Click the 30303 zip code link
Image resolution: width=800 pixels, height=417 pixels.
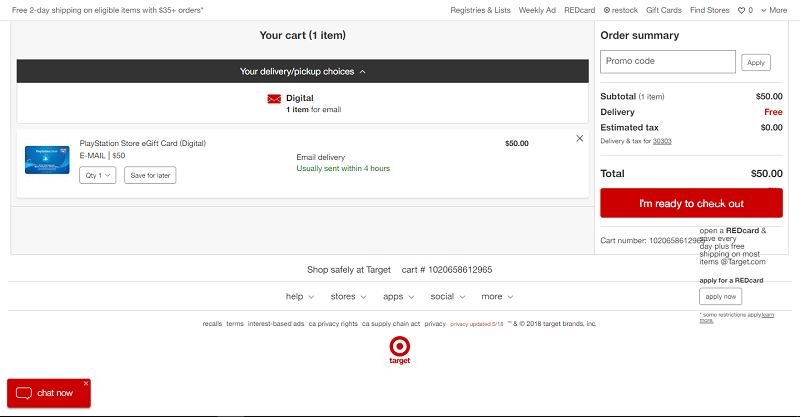(662, 141)
